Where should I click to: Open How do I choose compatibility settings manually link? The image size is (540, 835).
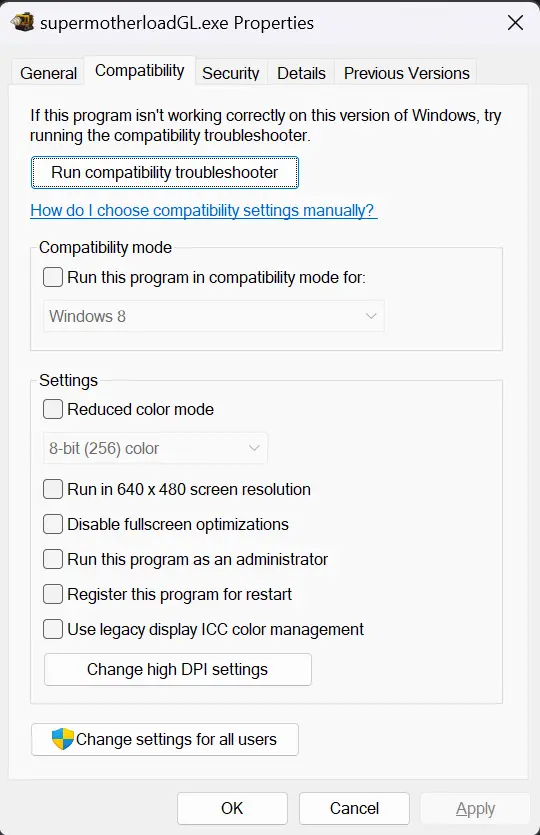coord(203,210)
